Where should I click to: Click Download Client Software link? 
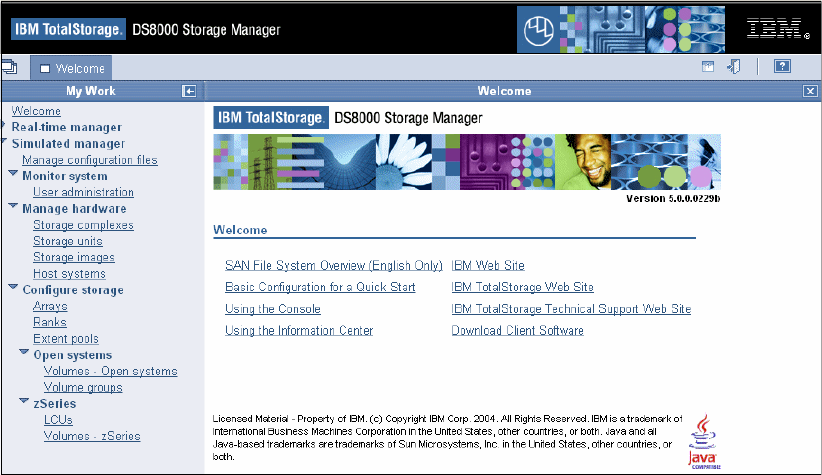click(517, 331)
